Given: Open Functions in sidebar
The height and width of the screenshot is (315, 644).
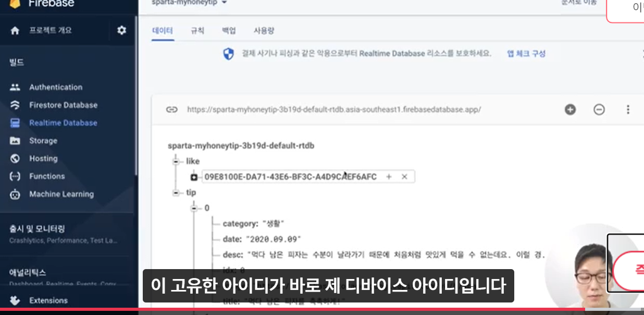Looking at the screenshot, I should (47, 176).
